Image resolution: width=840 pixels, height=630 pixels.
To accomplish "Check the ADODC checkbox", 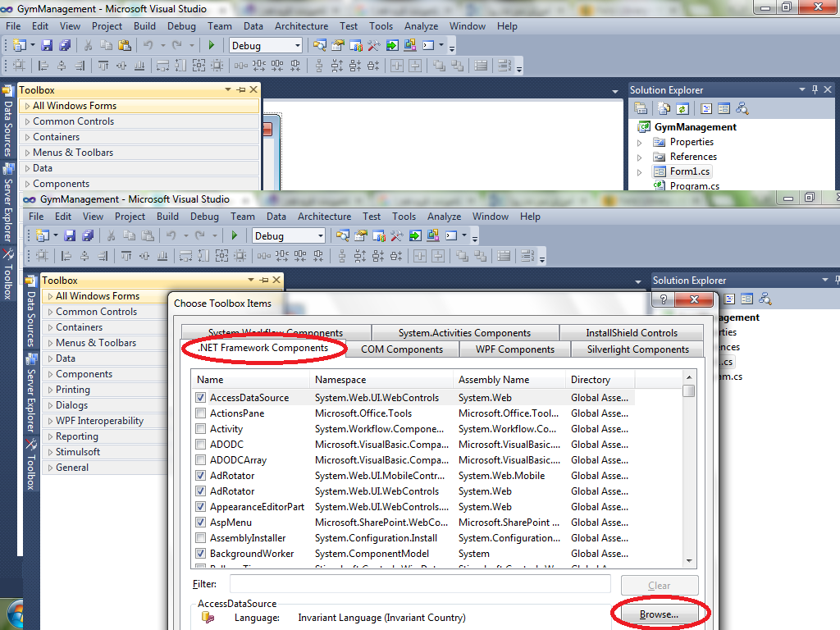I will click(x=200, y=444).
